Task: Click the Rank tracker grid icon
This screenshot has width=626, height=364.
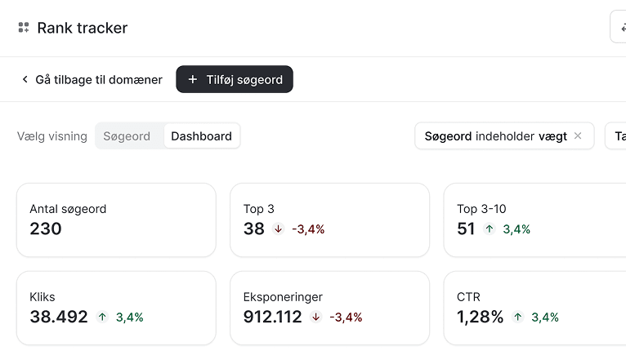Action: (24, 28)
